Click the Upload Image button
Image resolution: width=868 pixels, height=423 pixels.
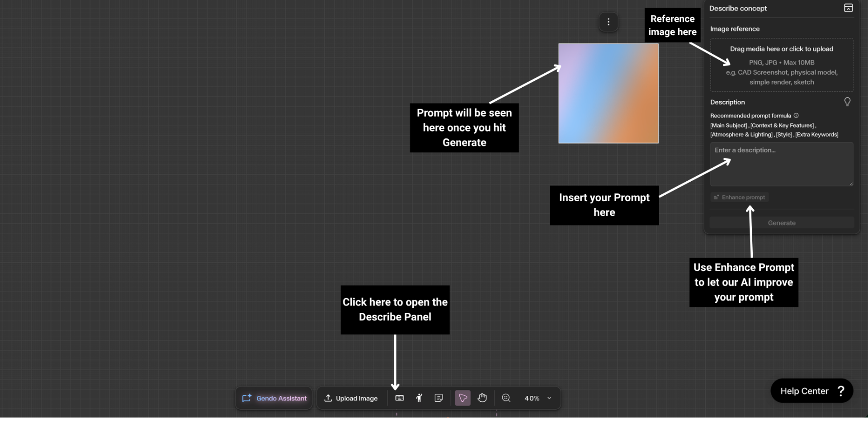351,398
